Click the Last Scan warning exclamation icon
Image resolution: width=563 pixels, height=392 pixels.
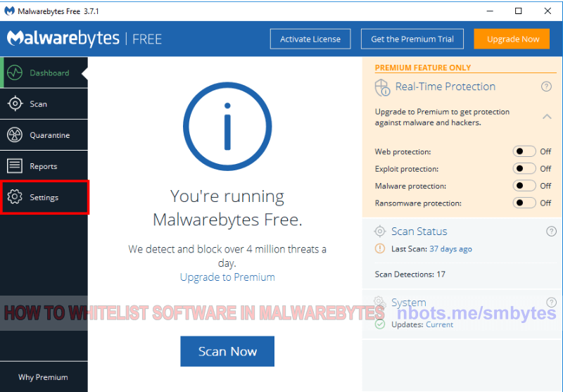coord(379,248)
